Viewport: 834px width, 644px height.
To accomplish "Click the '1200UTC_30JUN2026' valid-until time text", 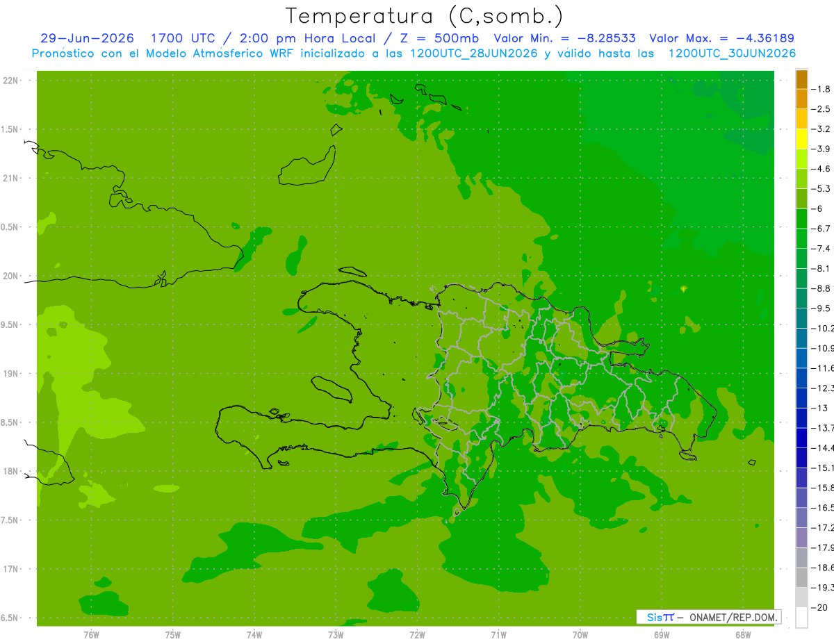I will click(733, 53).
